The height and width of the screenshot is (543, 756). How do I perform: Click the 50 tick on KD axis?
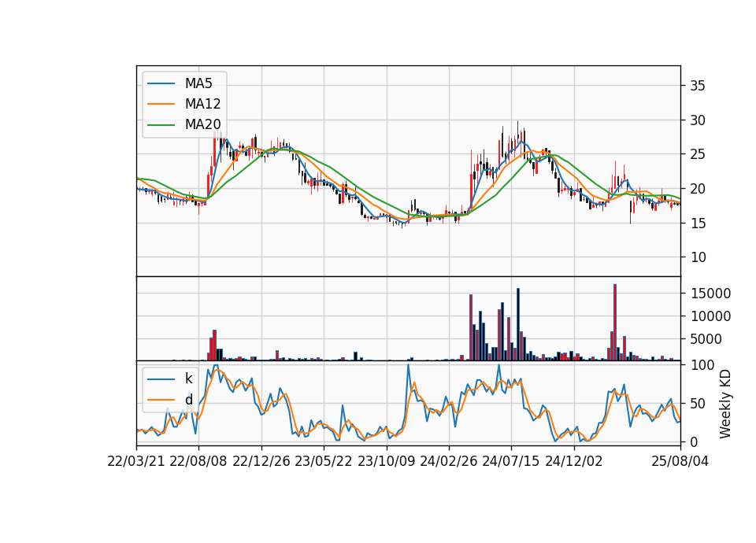point(698,404)
